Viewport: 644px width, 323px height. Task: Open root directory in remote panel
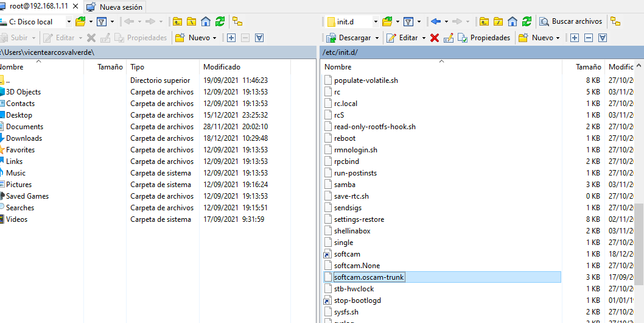pyautogui.click(x=499, y=22)
